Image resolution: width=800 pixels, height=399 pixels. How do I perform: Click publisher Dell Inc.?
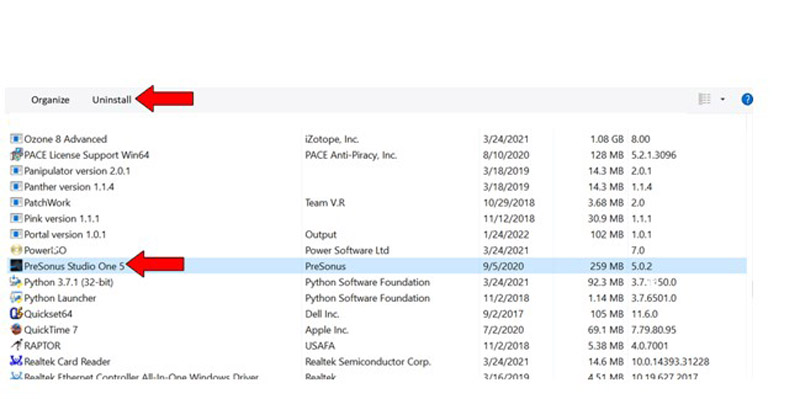click(322, 314)
